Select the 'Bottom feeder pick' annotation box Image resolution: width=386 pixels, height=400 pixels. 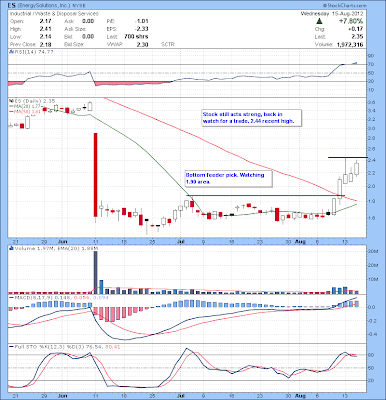click(x=229, y=178)
